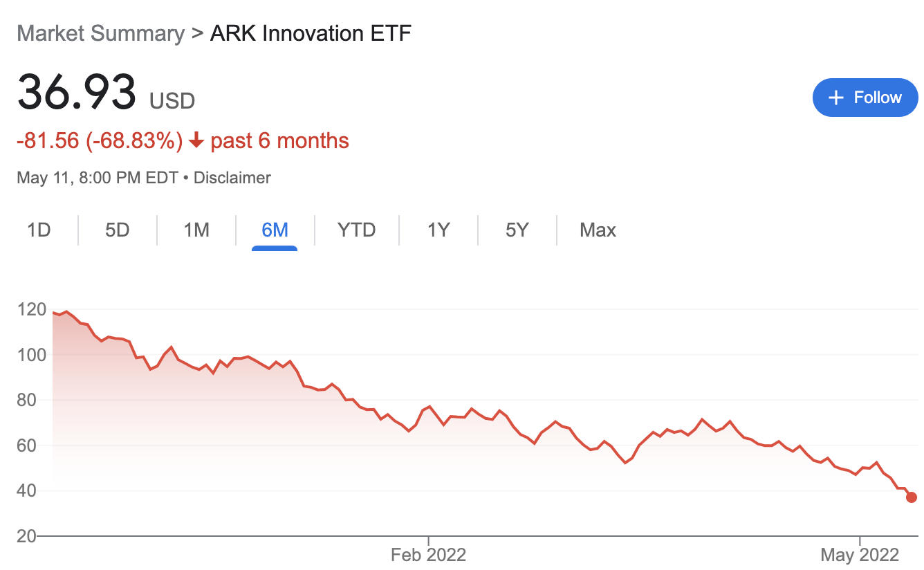924x570 pixels.
Task: Click the ARK Innovation ETF title
Action: [x=311, y=33]
